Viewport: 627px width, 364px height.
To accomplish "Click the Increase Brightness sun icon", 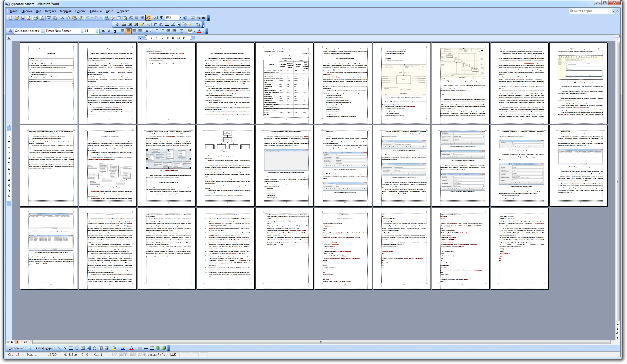I will point(142,24).
